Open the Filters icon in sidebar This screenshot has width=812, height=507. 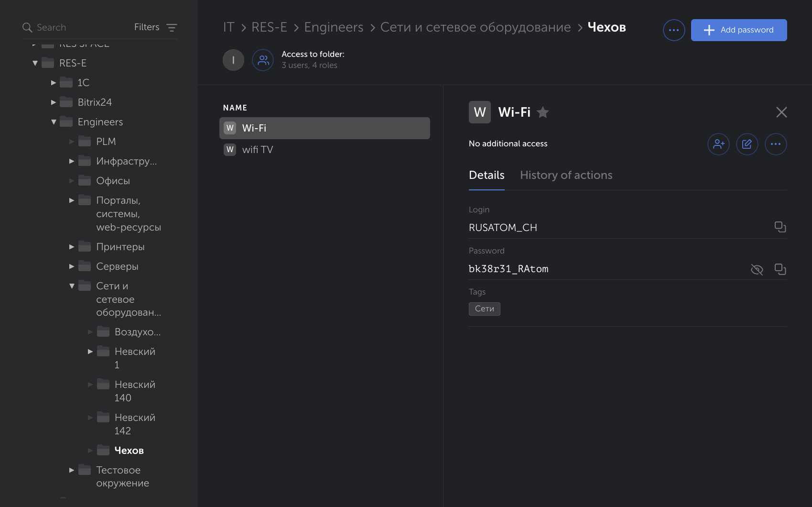pyautogui.click(x=172, y=28)
